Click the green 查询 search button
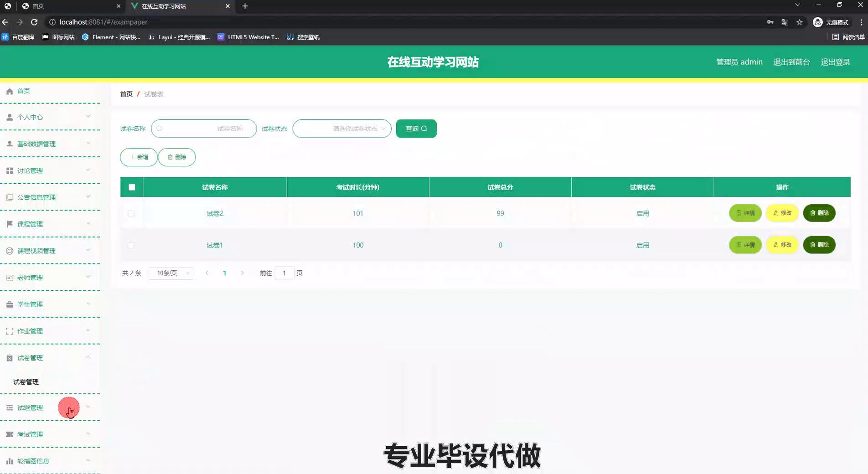The height and width of the screenshot is (474, 868). tap(416, 129)
